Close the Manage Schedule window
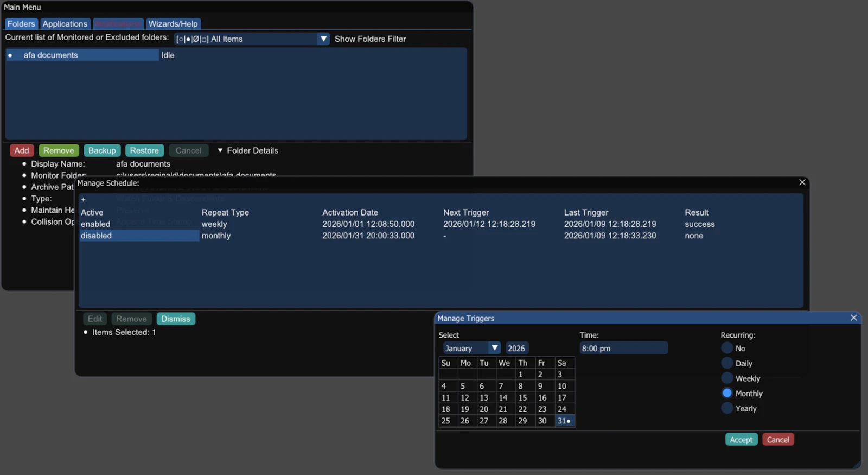 [x=802, y=182]
